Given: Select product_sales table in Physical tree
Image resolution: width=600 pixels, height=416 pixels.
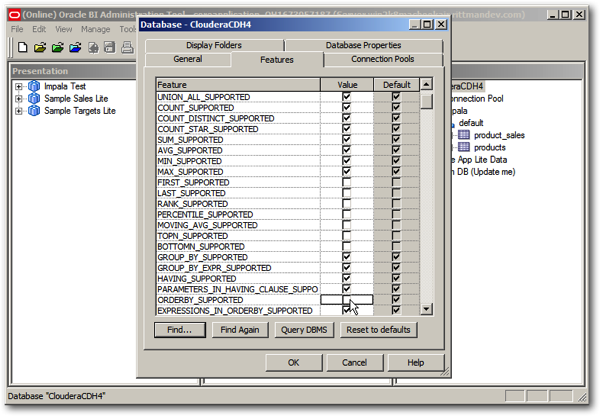Looking at the screenshot, I should (499, 135).
